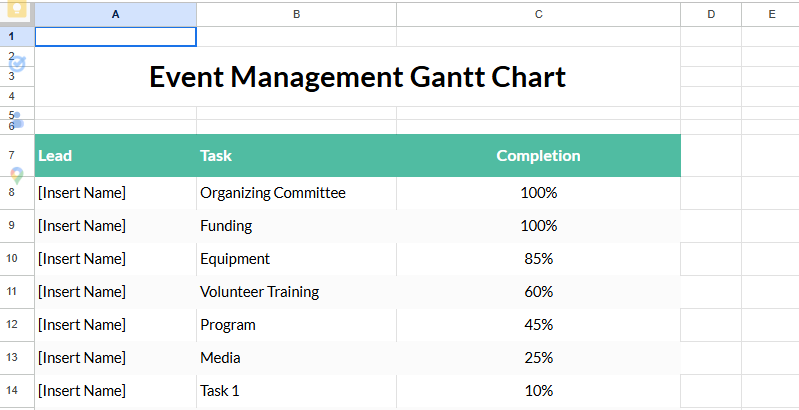Open the Google Keep icon
Image resolution: width=799 pixels, height=410 pixels.
tap(16, 14)
